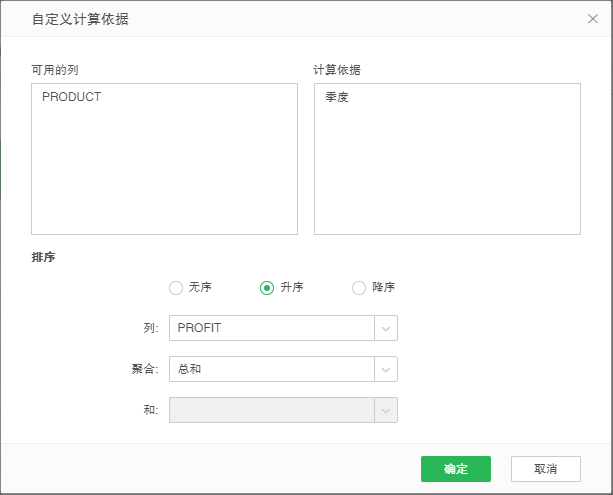Select 季度 in the 计算依据 list
613x495 pixels.
click(x=337, y=98)
